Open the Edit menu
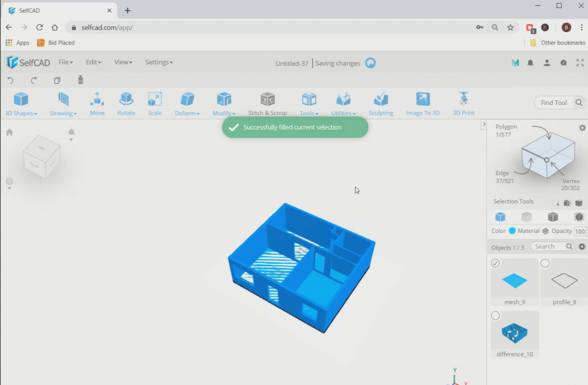The image size is (588, 385). 92,62
